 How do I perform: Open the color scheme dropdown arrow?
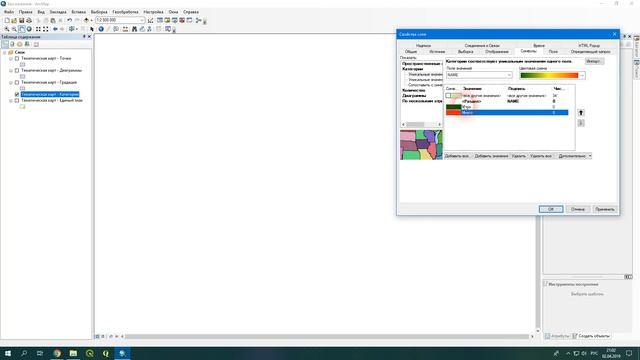[582, 76]
